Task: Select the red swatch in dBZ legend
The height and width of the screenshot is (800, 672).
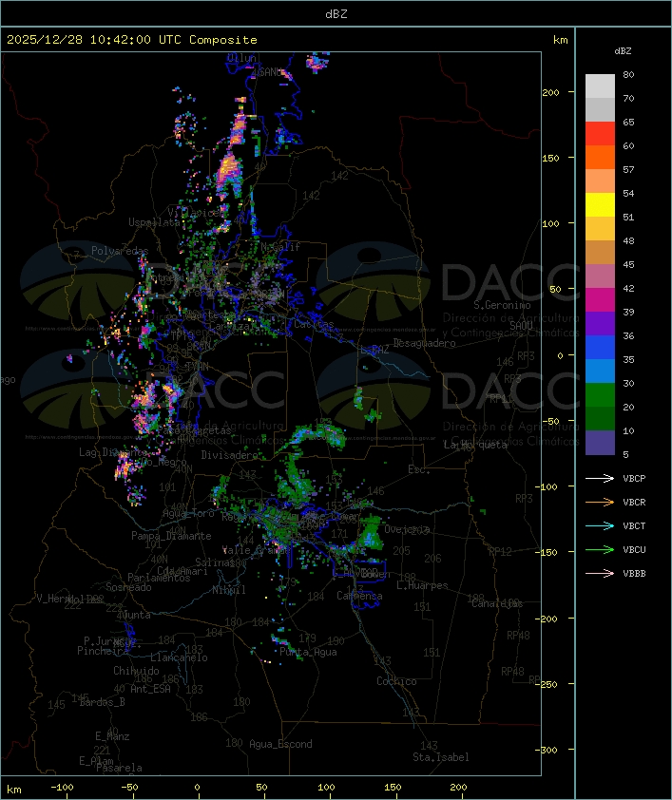Action: pos(600,134)
